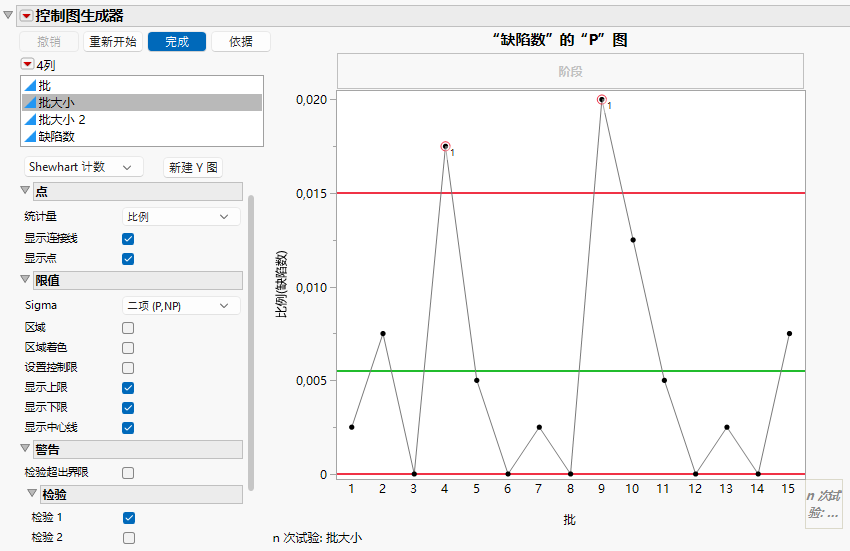Screen dimensions: 850x551
Task: Uncheck the 显示点 checkbox
Action: pos(128,259)
